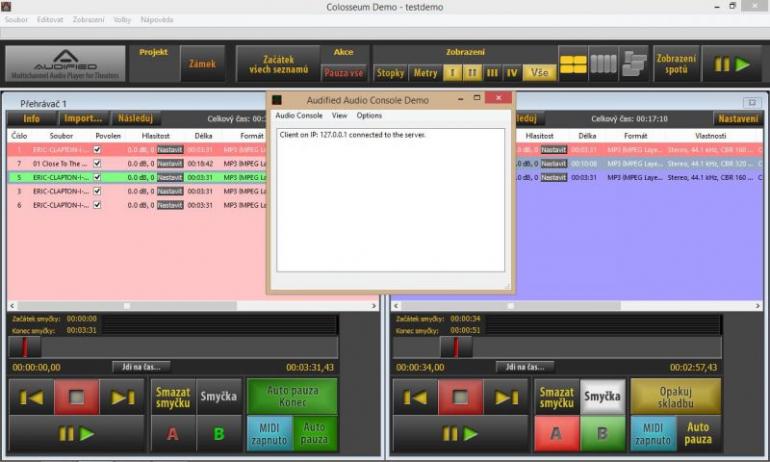Image resolution: width=770 pixels, height=462 pixels.
Task: Click the Colosseum app icon in title bar
Action: click(6, 6)
